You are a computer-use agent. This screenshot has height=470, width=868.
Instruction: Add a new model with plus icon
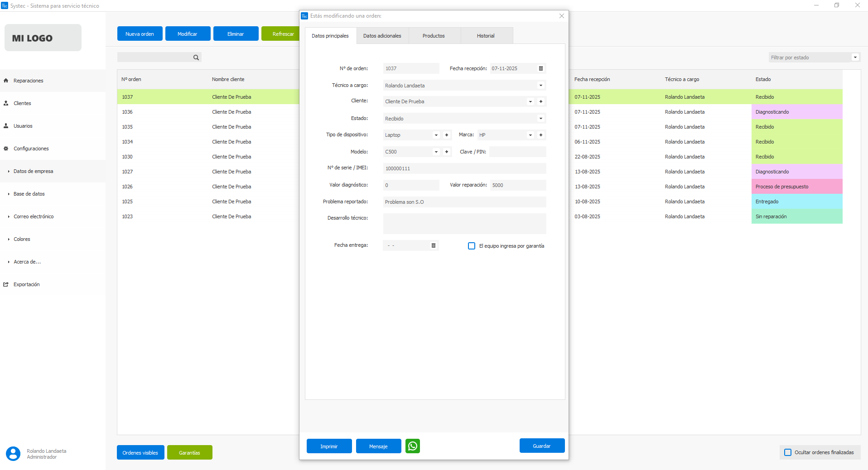pyautogui.click(x=447, y=152)
